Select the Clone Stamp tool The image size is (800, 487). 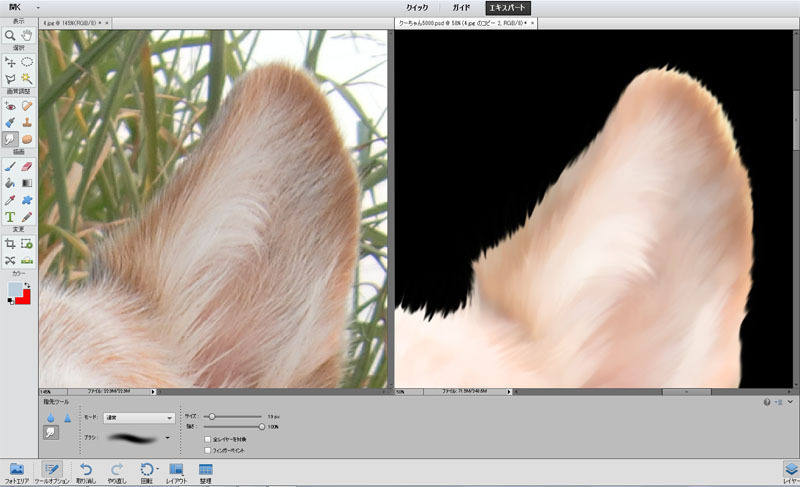27,122
